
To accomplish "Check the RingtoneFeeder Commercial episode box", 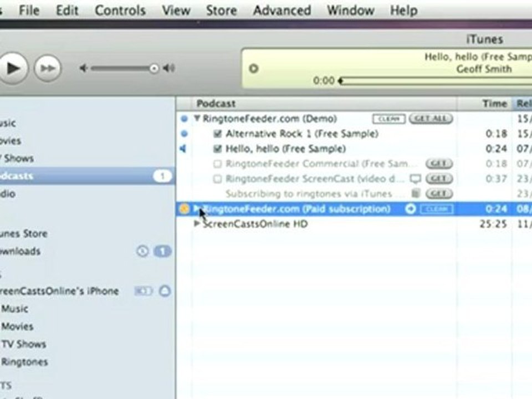I will pyautogui.click(x=217, y=164).
